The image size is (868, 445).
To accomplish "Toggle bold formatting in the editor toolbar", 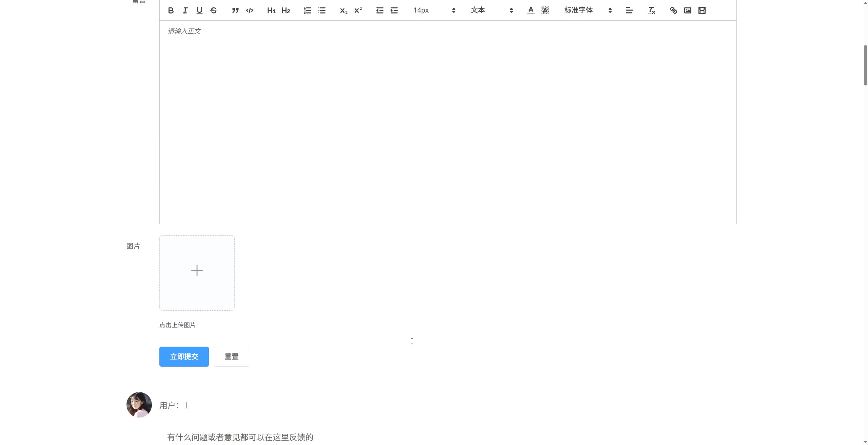I will coord(171,11).
